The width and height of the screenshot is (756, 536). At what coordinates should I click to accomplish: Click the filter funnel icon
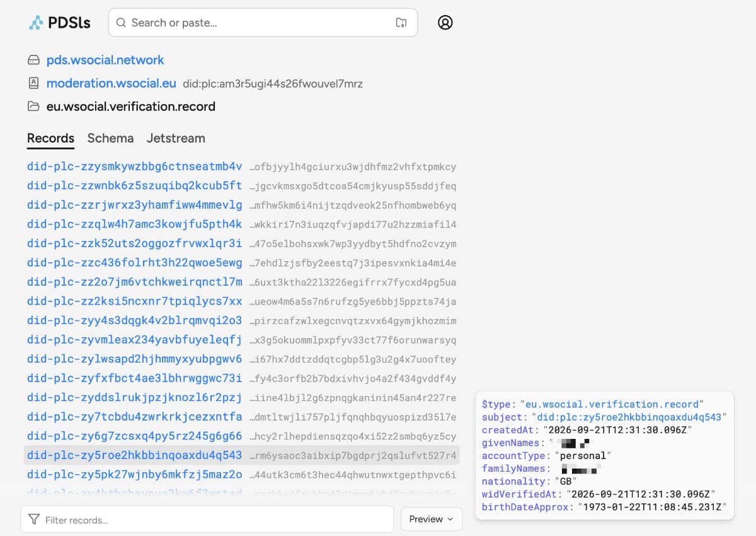click(34, 520)
